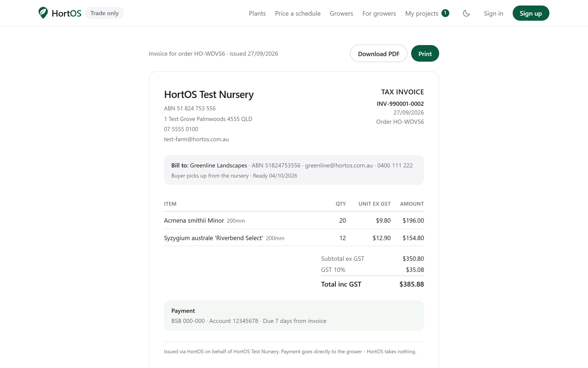Click the Trade only badge
This screenshot has height=368, width=588.
[105, 13]
